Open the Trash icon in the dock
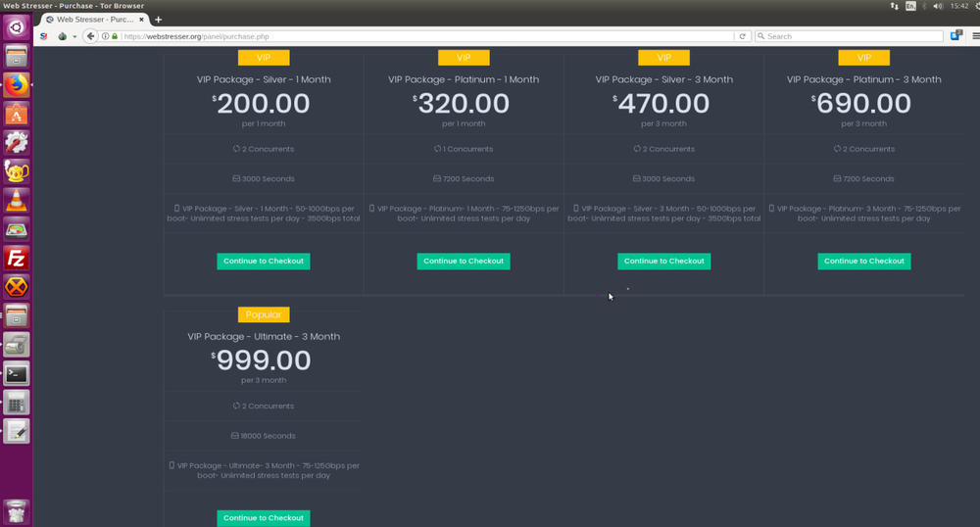Viewport: 980px width, 527px height. coord(17,509)
